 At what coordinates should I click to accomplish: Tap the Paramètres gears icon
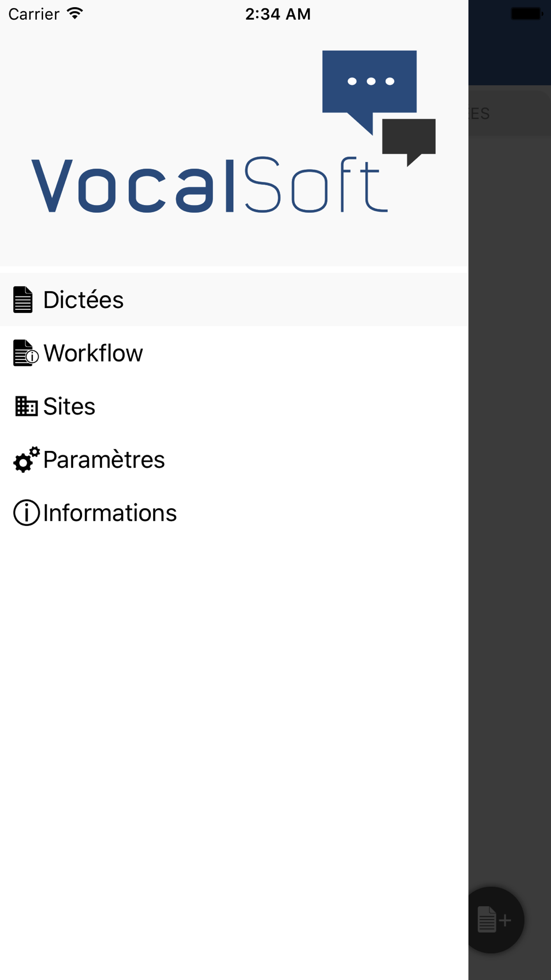26,460
